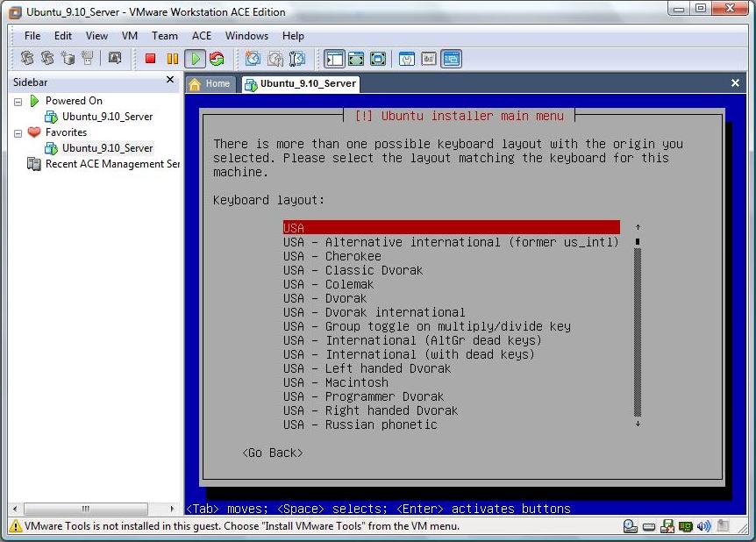Click the Full Screen mode icon
The width and height of the screenshot is (756, 542).
tap(378, 59)
